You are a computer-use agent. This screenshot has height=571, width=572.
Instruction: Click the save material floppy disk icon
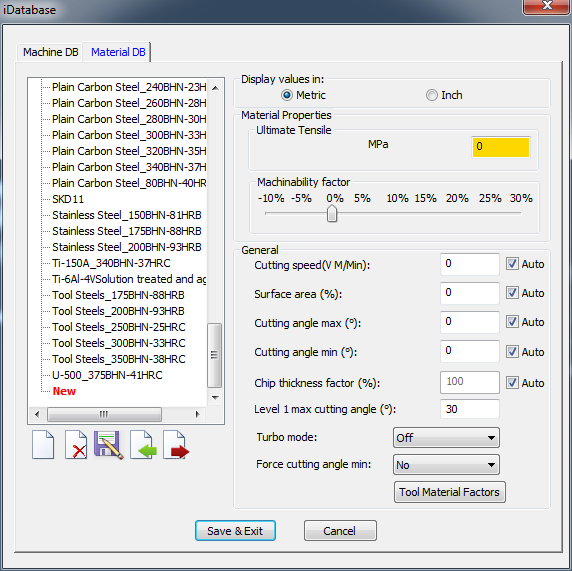[109, 444]
